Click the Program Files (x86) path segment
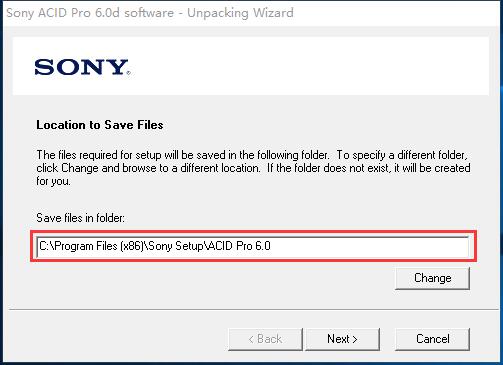503x365 pixels. coord(99,246)
